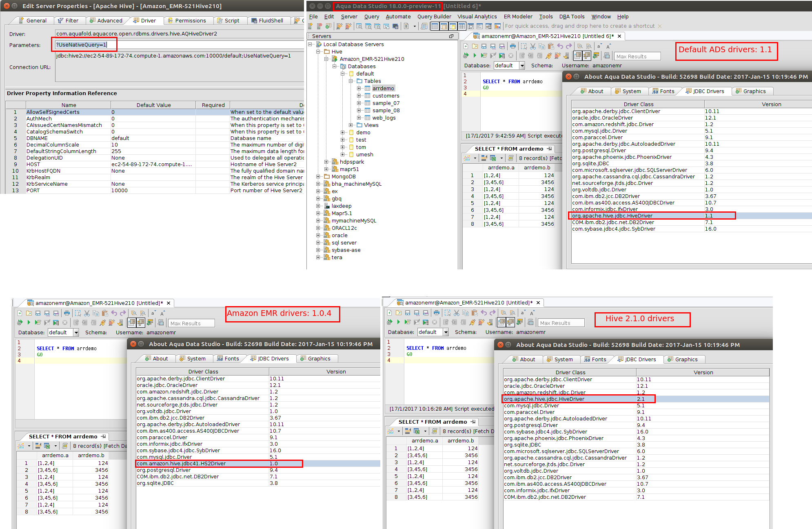Paste clipboard contents using the paste toolbar icon
Screen dimensions: 812x529
click(550, 47)
